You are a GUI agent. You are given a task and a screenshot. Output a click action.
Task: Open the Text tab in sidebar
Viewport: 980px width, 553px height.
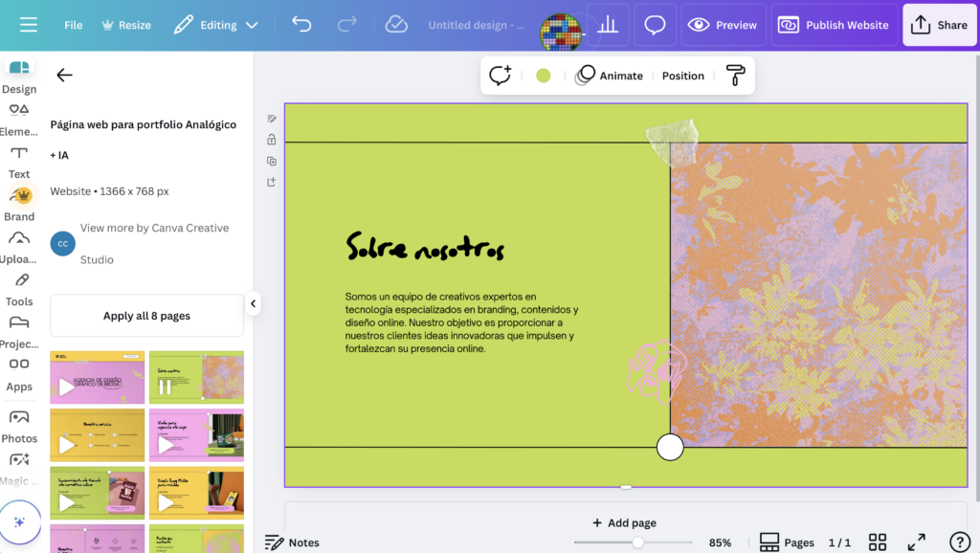[19, 162]
